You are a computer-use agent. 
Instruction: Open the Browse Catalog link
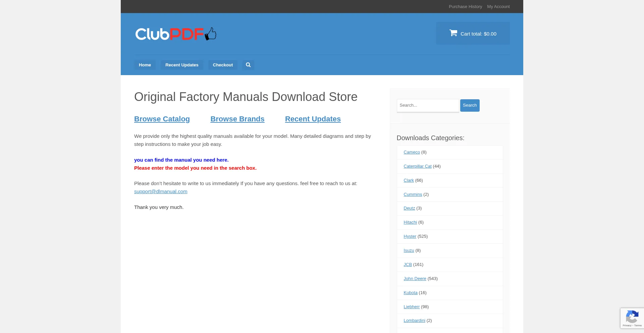[x=162, y=119]
